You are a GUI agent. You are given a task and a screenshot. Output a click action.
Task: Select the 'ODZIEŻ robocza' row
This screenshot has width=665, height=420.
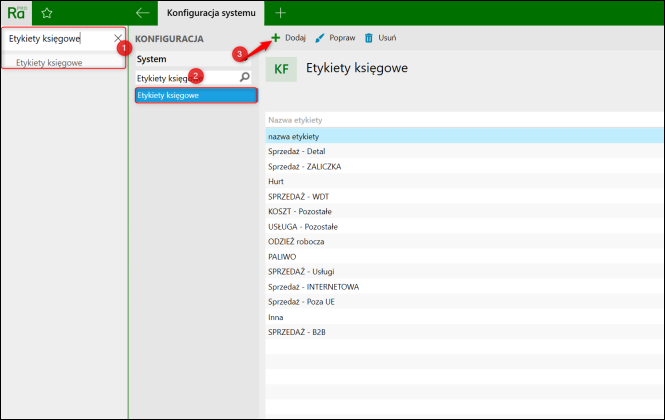(465, 241)
